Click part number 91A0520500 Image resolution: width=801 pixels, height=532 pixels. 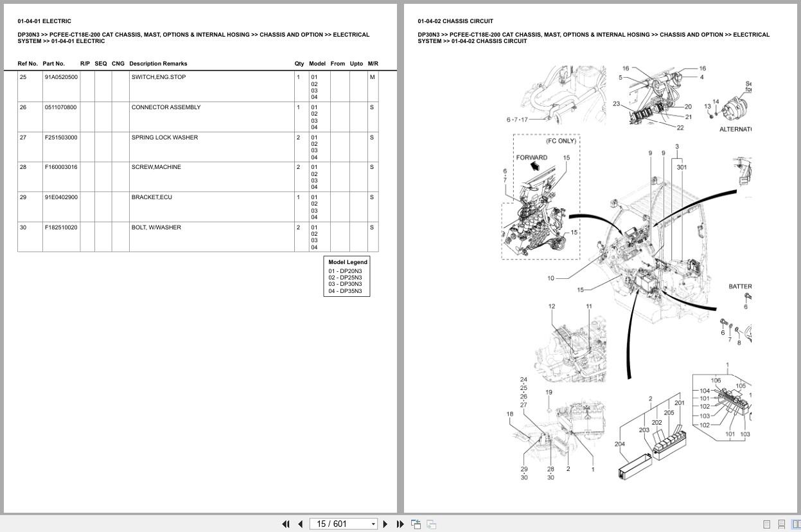click(61, 77)
